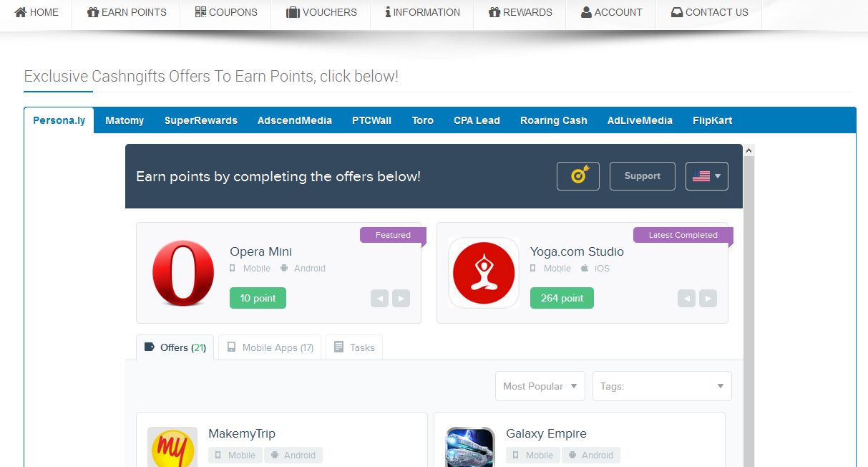Screen dimensions: 868x467
Task: Show previous latest completed offer
Action: click(x=686, y=299)
